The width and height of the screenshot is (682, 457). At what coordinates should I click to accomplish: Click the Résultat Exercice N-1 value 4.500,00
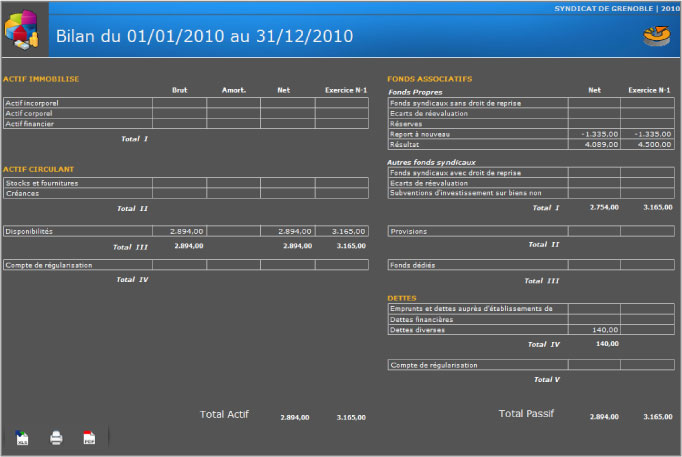(647, 144)
